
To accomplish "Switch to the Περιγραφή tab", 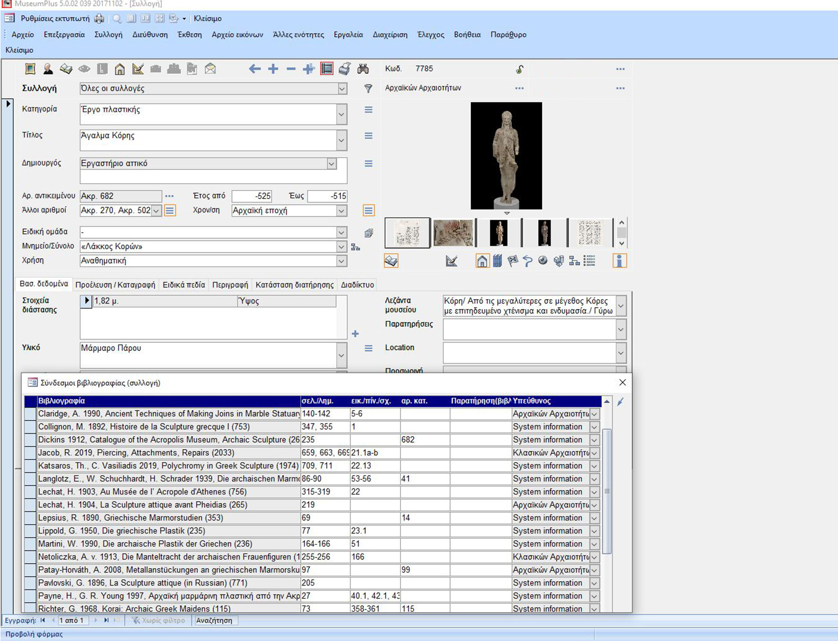I will click(x=230, y=285).
